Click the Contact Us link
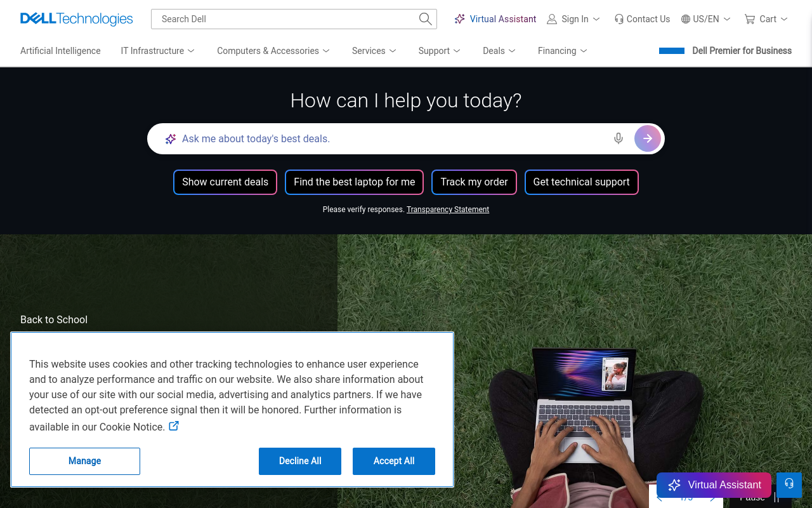 click(x=642, y=19)
